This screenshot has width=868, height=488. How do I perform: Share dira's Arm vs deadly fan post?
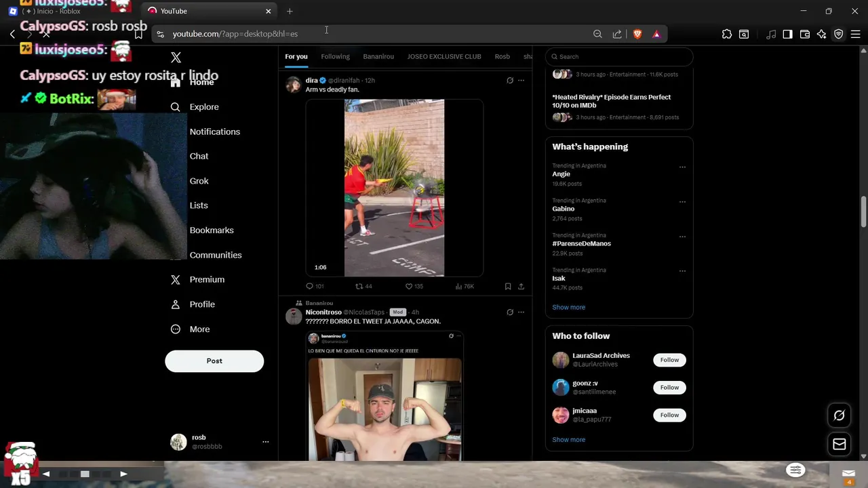[x=521, y=287]
